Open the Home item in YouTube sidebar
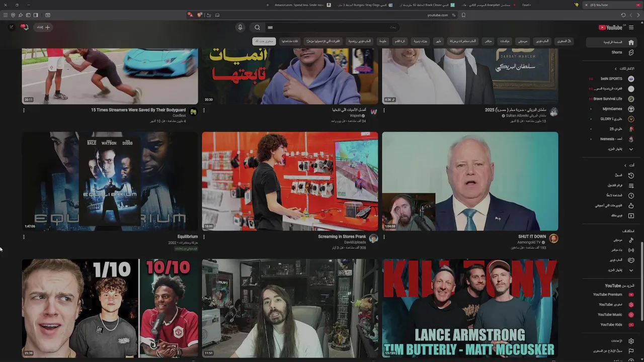This screenshot has height=362, width=644. coord(611,42)
